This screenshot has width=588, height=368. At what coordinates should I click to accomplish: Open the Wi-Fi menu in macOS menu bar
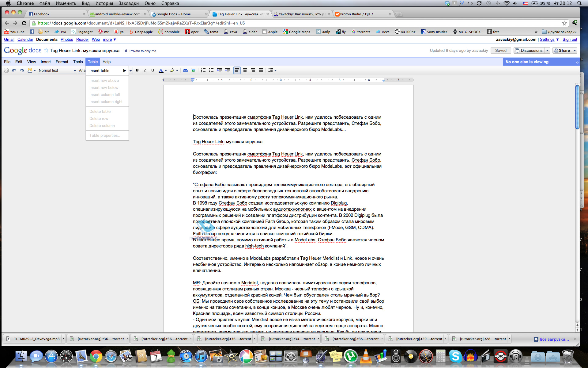507,3
